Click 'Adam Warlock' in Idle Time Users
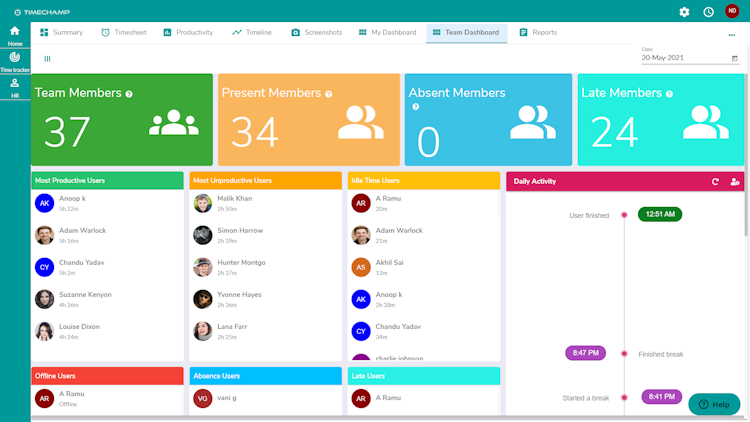Screen dimensions: 750x422 coord(399,231)
